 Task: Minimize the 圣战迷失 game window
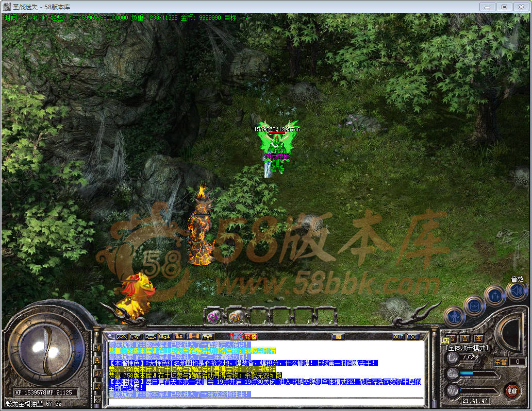487,7
